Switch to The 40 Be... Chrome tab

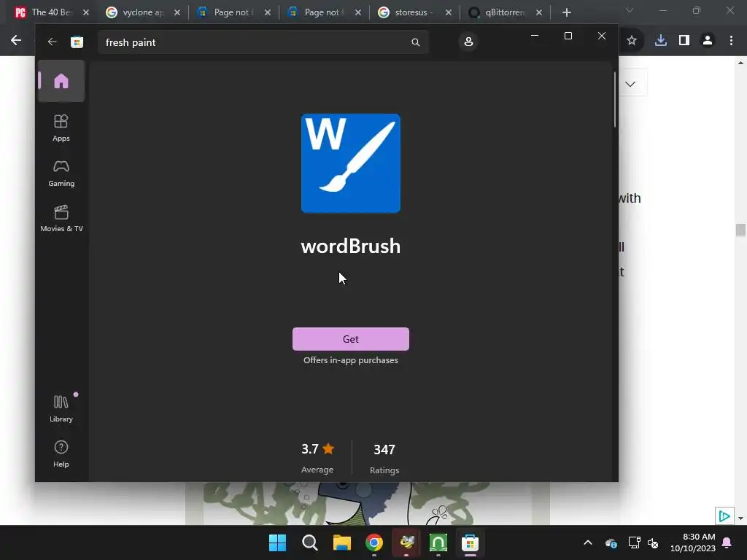click(x=51, y=12)
